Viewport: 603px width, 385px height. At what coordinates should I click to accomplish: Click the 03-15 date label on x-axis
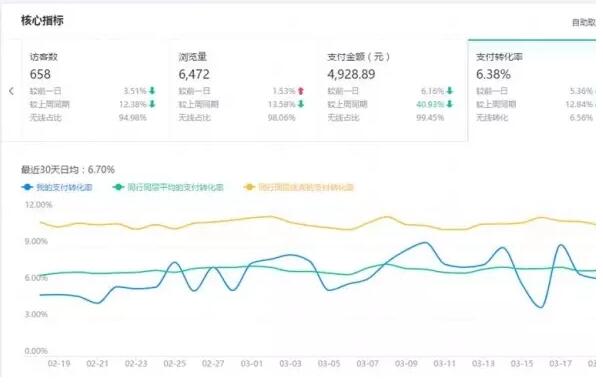522,363
